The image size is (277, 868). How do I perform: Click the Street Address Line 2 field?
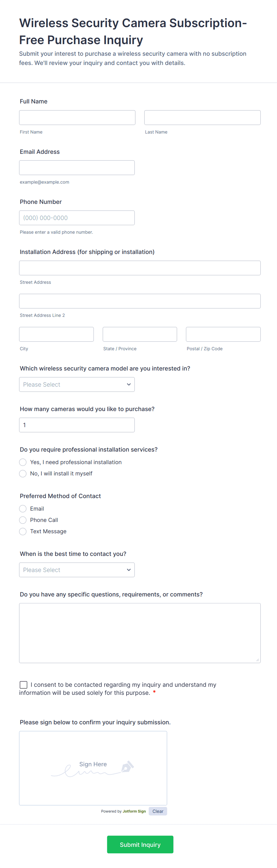[140, 301]
